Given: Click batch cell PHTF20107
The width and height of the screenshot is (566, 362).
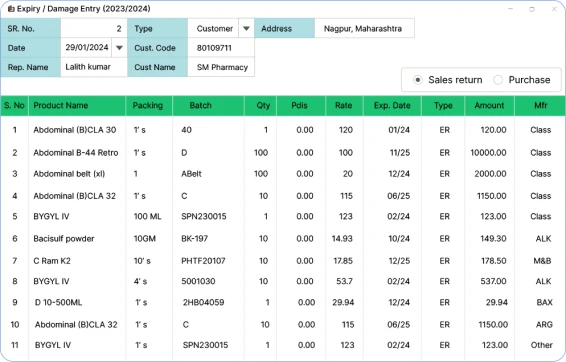Looking at the screenshot, I should pos(203,261).
